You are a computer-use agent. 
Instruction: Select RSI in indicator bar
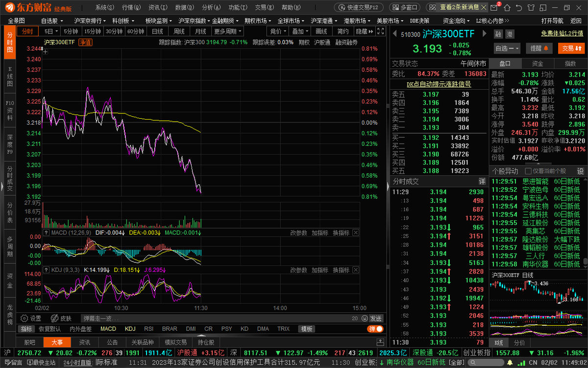[149, 329]
